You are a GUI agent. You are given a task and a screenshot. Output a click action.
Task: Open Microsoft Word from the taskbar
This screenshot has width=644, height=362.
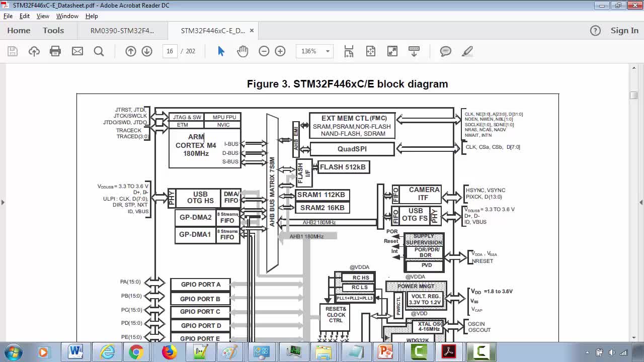pos(75,352)
